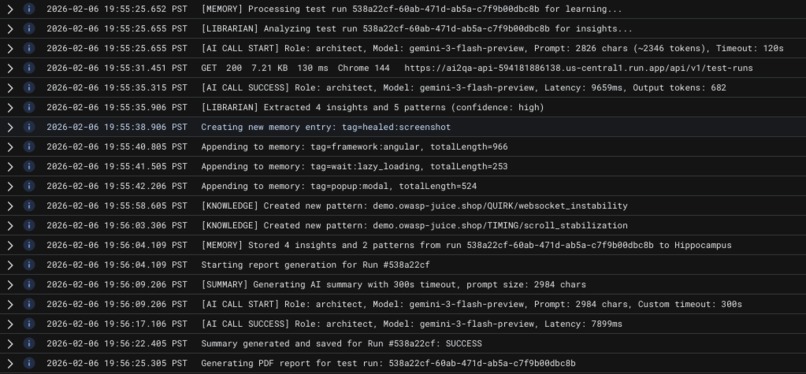Click info icon on LIBRARIAN Analyzing test run row
806x374 pixels.
29,29
